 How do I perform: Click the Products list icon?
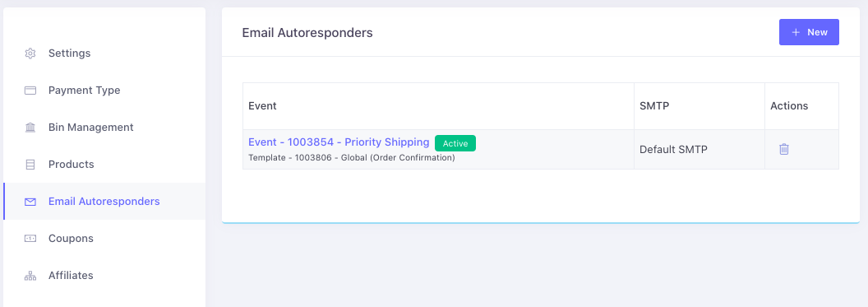click(x=30, y=165)
